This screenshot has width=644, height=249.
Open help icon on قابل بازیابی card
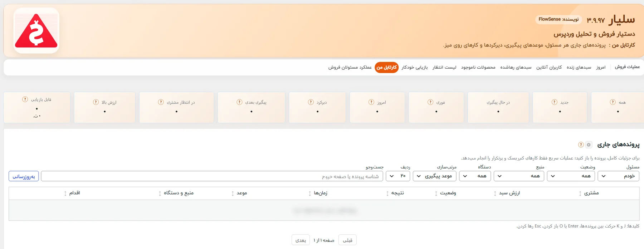click(25, 99)
